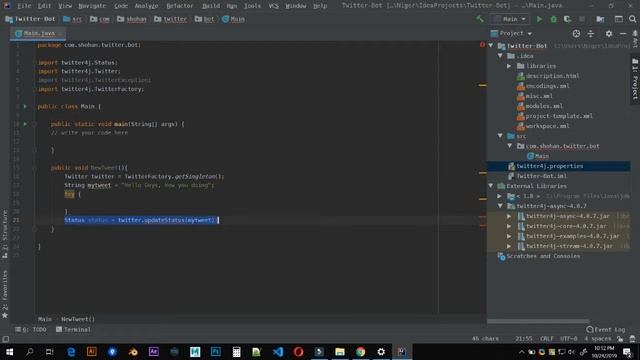Collapse com.shohan.twitter.bot package
640x360 pixels.
(x=510, y=146)
